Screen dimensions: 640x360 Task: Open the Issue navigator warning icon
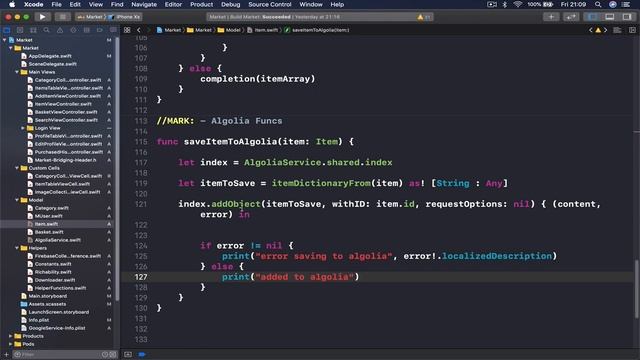(60, 30)
